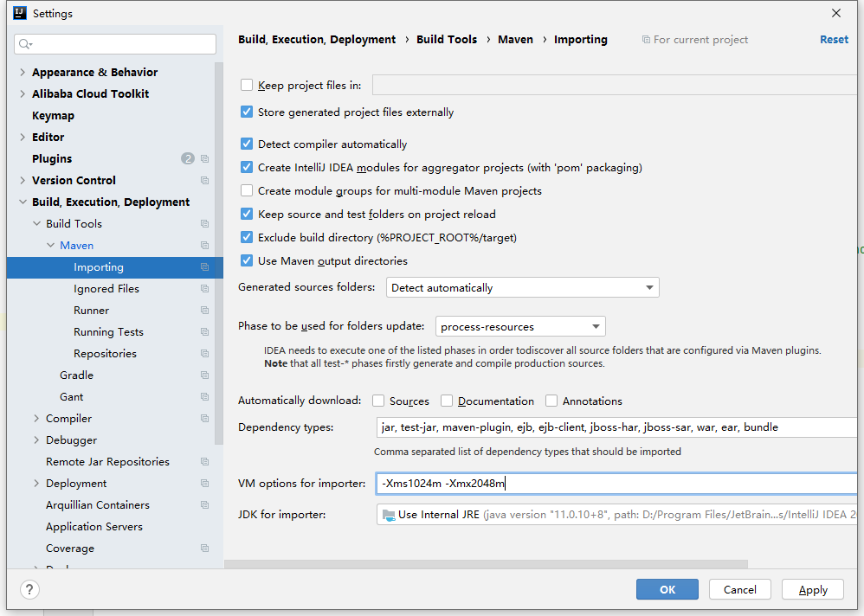Click the search magnifier icon in settings

coord(25,44)
